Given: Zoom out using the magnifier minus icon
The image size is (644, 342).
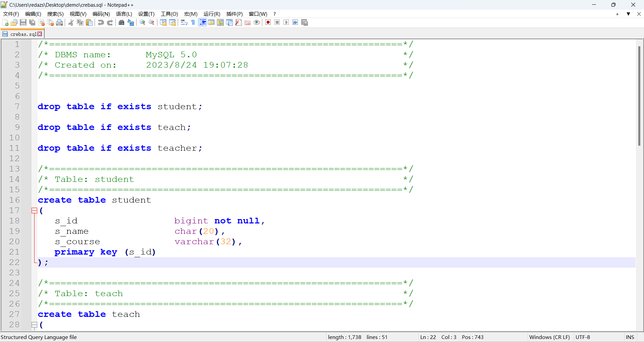Looking at the screenshot, I should pyautogui.click(x=152, y=22).
